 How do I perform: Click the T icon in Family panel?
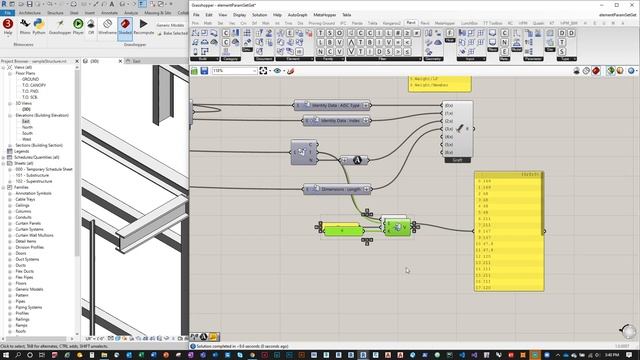tap(320, 33)
